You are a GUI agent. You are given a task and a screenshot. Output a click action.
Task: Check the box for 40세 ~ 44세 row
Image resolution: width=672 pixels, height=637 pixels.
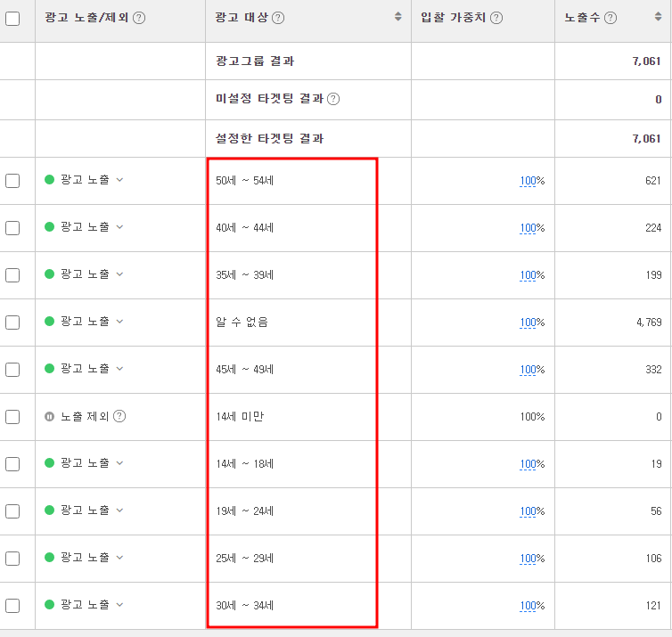(x=12, y=228)
